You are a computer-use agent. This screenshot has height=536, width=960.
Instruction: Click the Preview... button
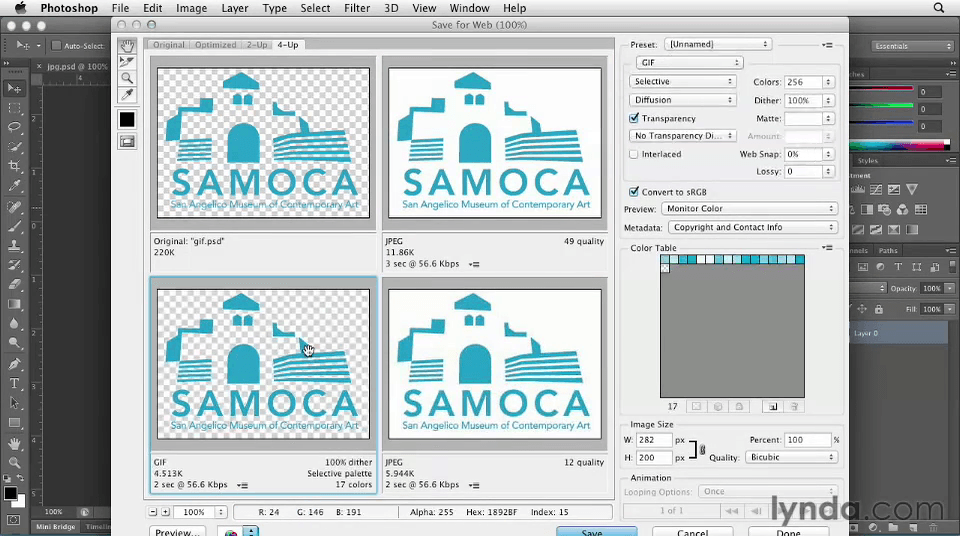pos(178,531)
